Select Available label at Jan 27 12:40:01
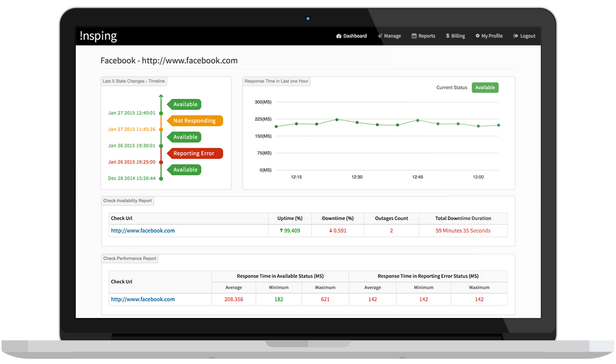The width and height of the screenshot is (616, 364). [x=184, y=104]
